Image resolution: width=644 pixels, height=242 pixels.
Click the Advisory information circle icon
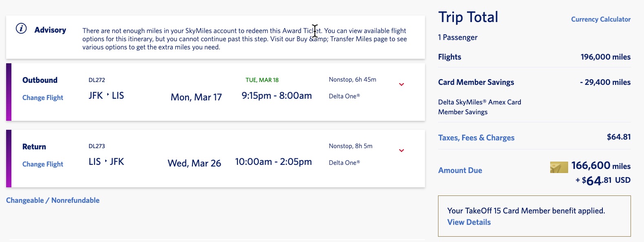pos(20,29)
